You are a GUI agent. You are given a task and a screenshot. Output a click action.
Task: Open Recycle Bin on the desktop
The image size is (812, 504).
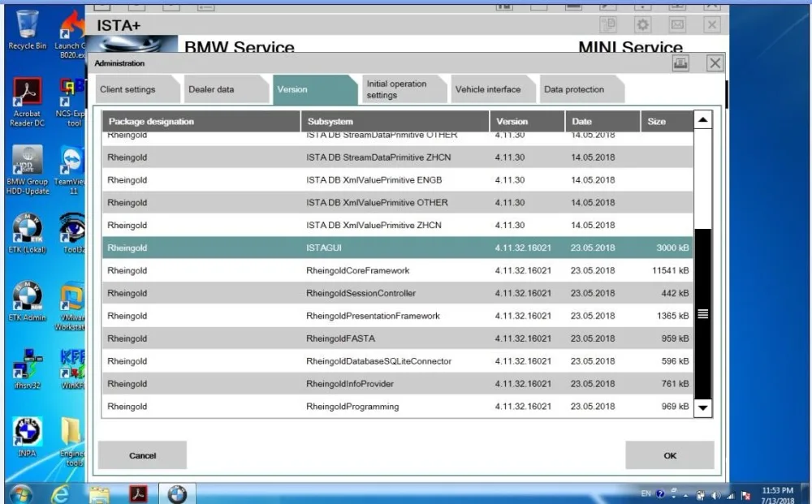pos(27,30)
